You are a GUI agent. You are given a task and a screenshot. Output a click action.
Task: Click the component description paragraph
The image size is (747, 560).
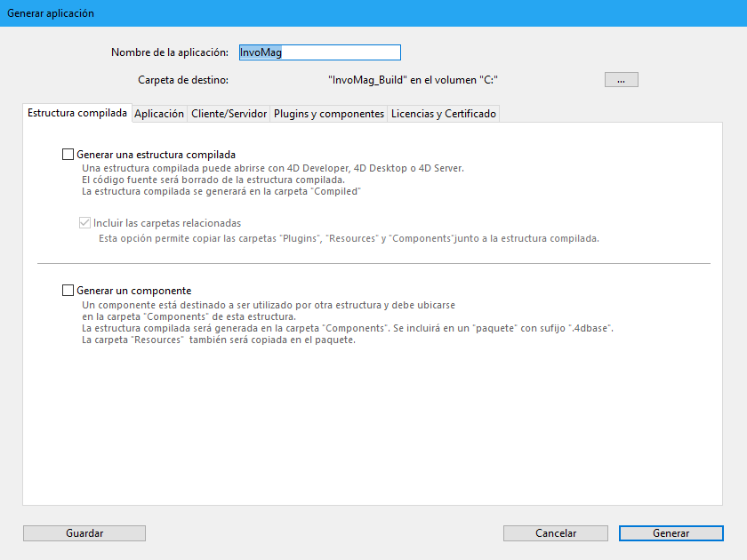[x=347, y=323]
